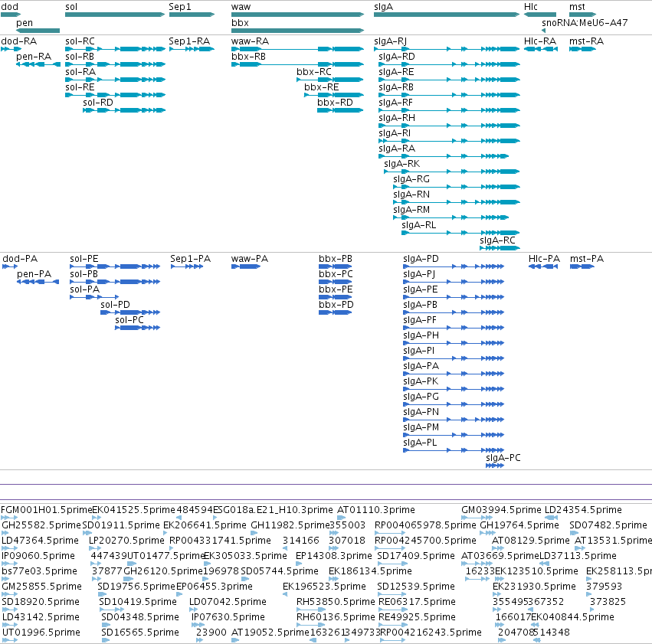
Task: Click the sol-PC protein track
Action: click(x=138, y=328)
